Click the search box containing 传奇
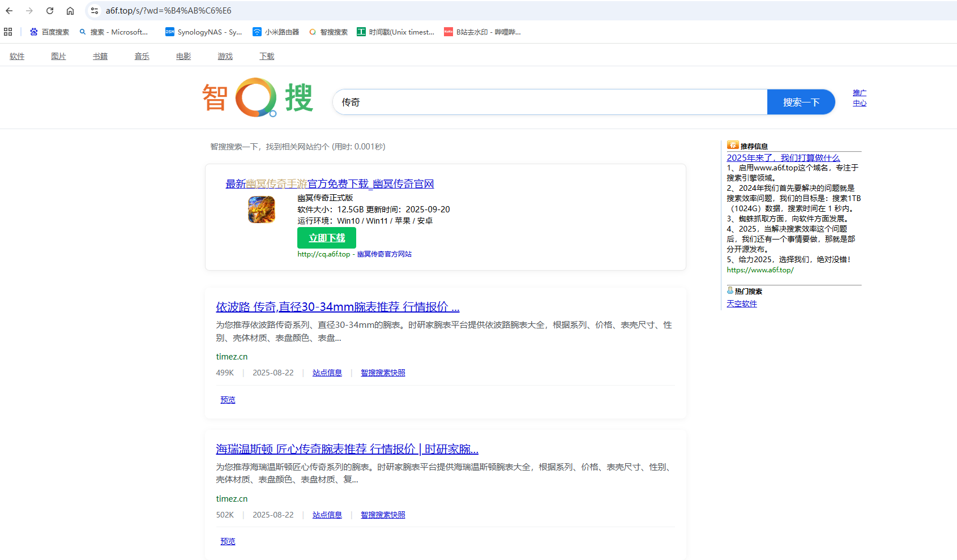Image resolution: width=957 pixels, height=560 pixels. (550, 102)
